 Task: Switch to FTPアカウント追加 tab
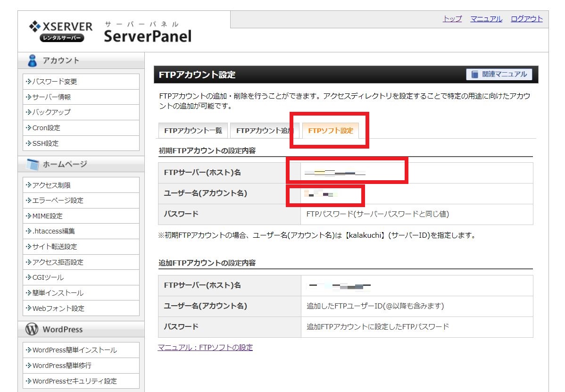[x=264, y=131]
